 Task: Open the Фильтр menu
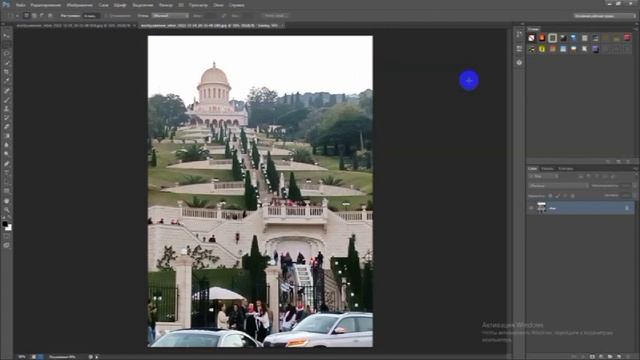[x=165, y=5]
